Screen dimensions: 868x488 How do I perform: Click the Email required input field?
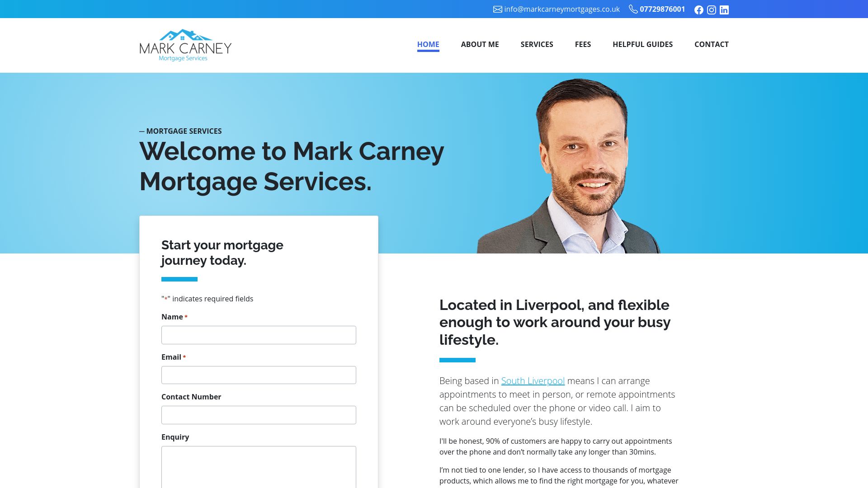(x=258, y=375)
